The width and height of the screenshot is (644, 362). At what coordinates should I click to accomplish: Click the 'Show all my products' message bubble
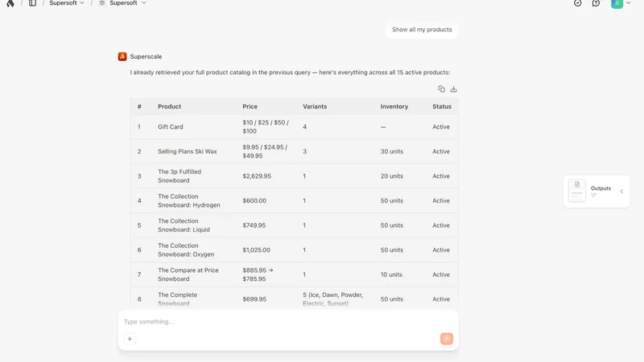click(x=422, y=30)
